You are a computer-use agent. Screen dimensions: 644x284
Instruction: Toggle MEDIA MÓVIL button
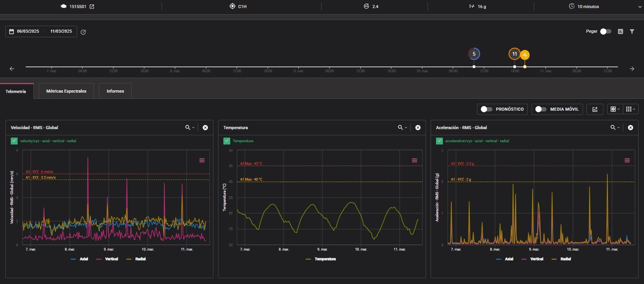point(557,109)
